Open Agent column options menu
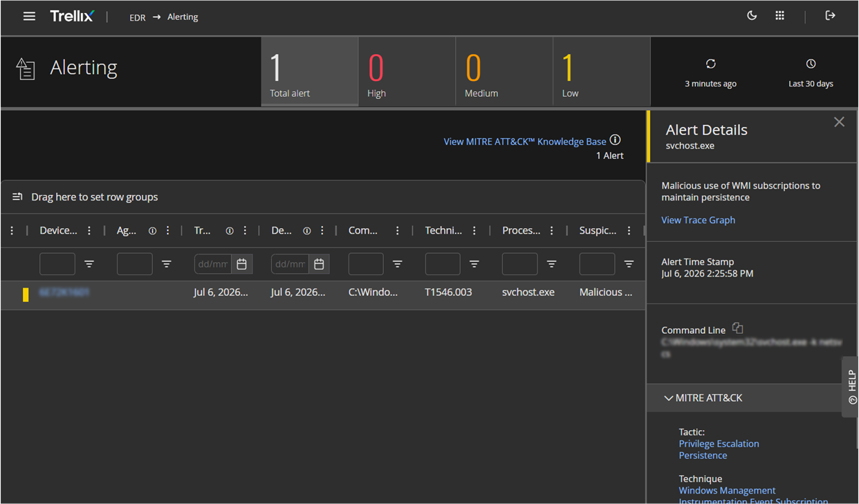 point(167,231)
